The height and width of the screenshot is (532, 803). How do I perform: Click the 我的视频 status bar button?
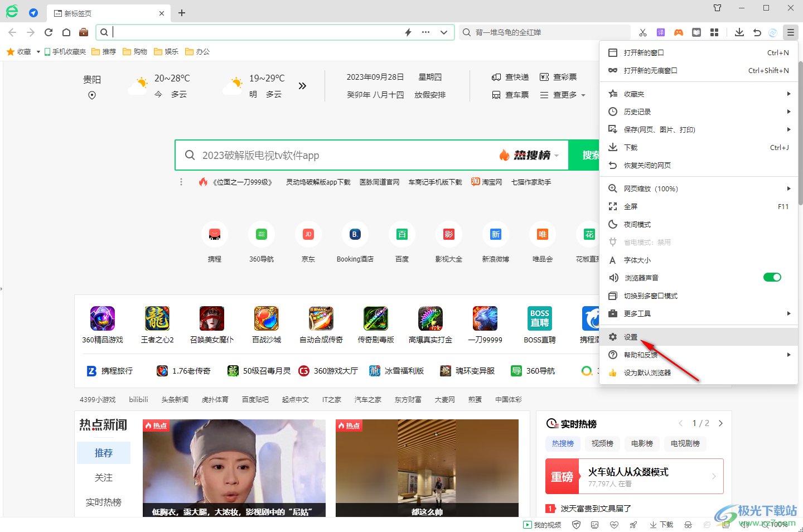pyautogui.click(x=542, y=525)
